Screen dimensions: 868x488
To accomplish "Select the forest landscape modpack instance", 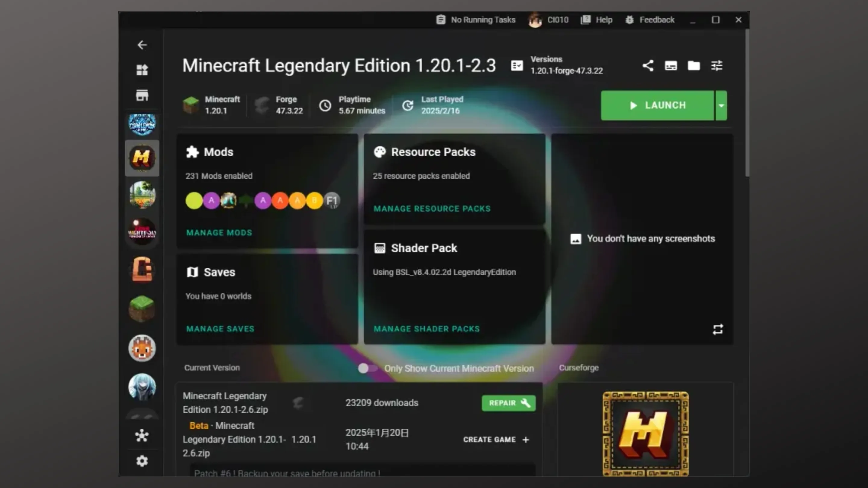I will [x=142, y=195].
